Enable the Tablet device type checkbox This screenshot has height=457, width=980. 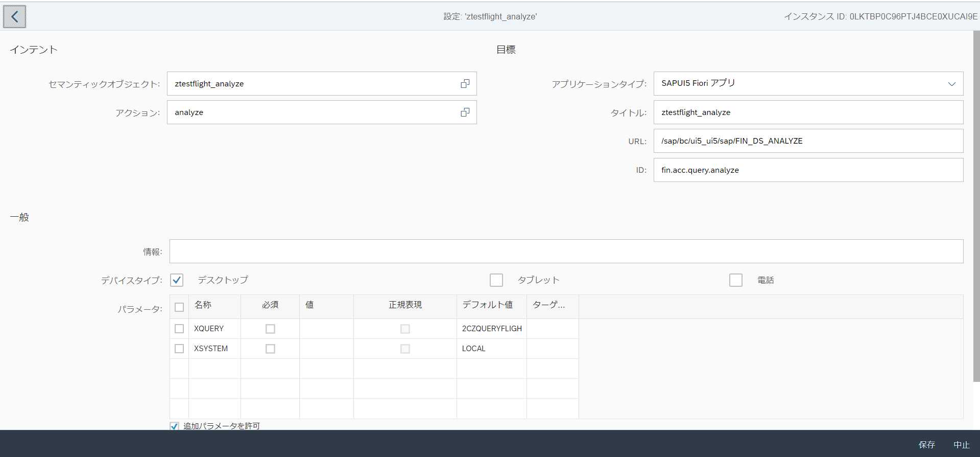496,280
